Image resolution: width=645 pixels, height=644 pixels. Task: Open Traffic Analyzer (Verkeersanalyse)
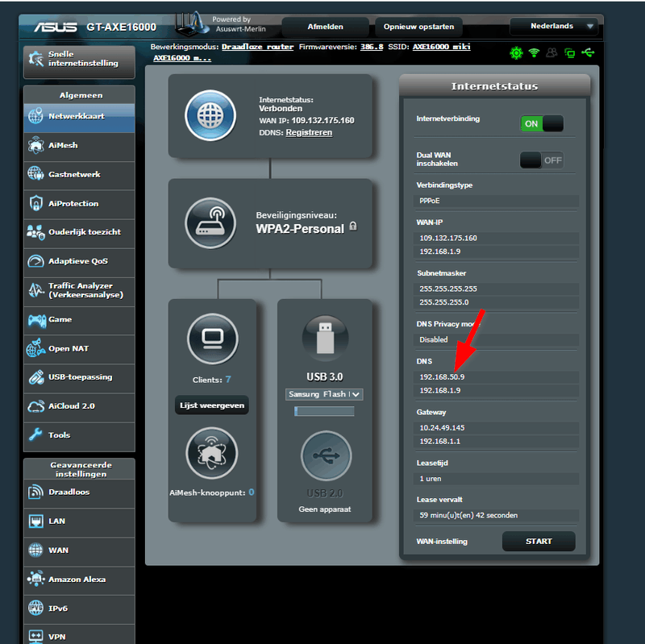coord(79,291)
